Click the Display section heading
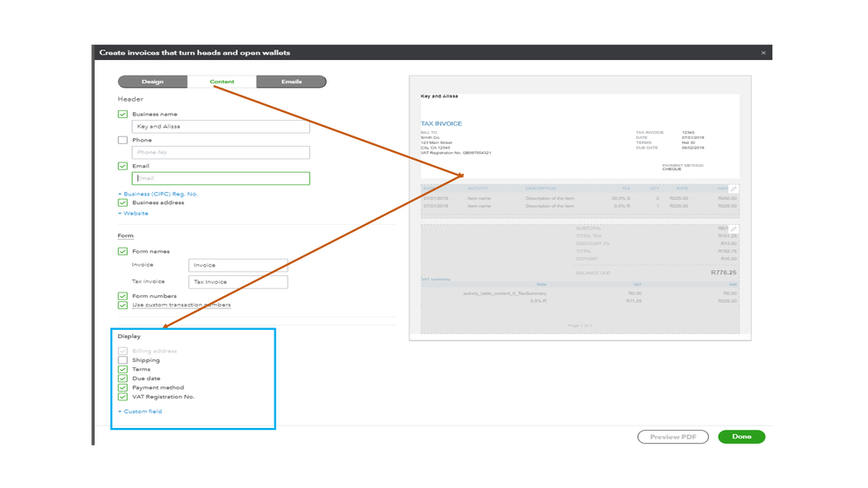The image size is (868, 488). 129,336
